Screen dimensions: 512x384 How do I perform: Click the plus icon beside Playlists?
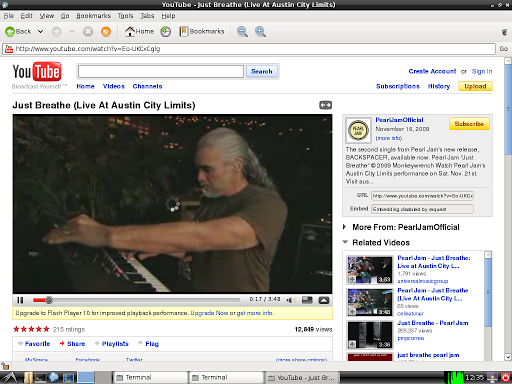coord(97,343)
